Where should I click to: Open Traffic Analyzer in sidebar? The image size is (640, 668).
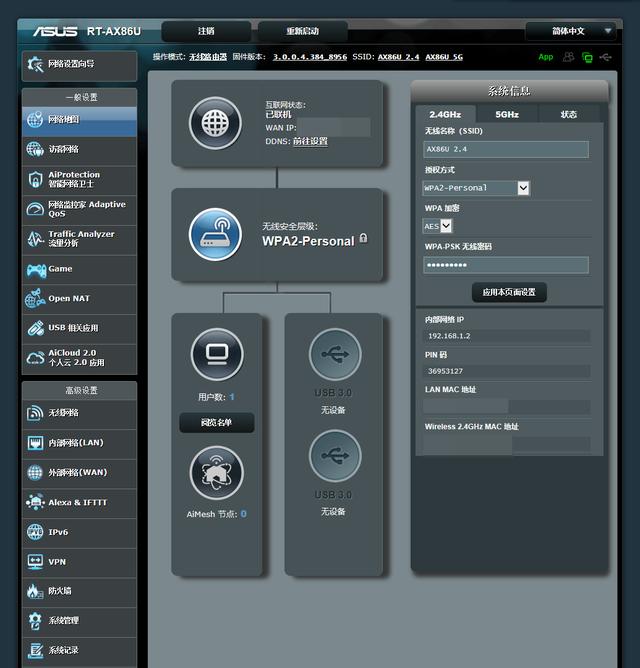(x=79, y=239)
